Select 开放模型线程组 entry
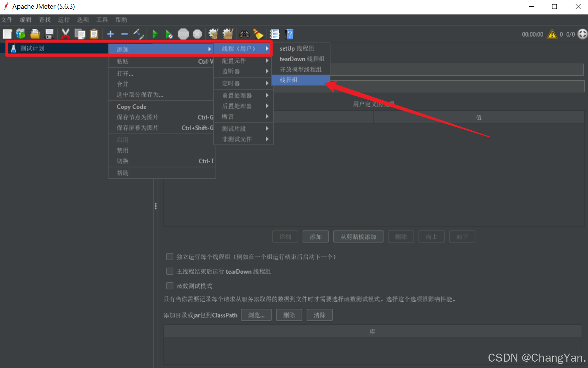Screen dimensions: 588x368 (x=301, y=69)
